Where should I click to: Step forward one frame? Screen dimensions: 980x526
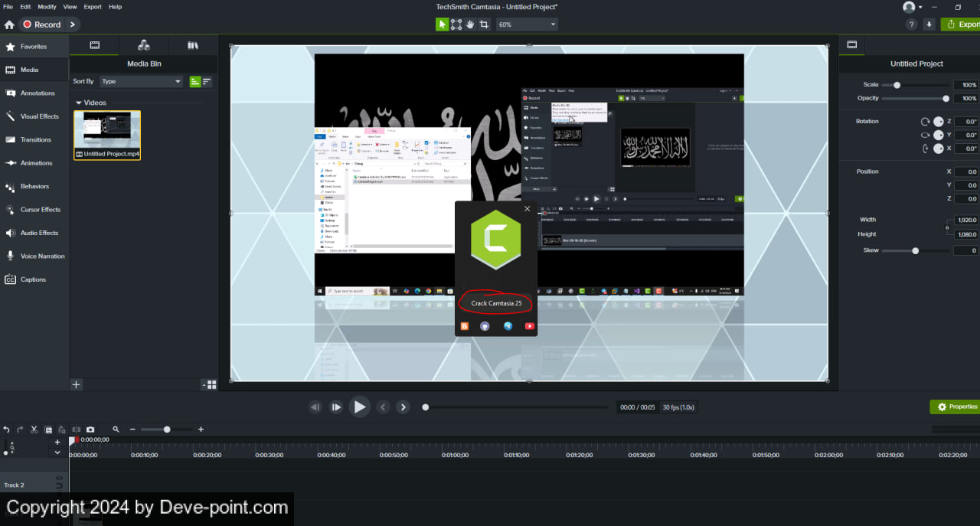(335, 407)
